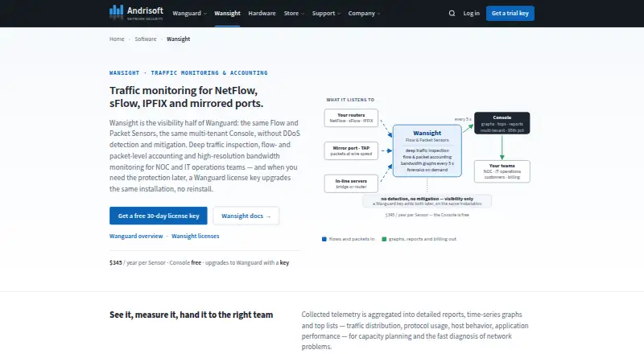Expand the Store dropdown menu
Image resolution: width=644 pixels, height=354 pixels.
point(294,13)
